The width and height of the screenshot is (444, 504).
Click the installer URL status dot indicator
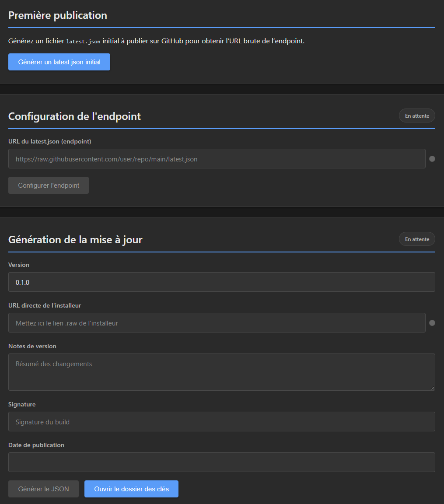pos(432,323)
